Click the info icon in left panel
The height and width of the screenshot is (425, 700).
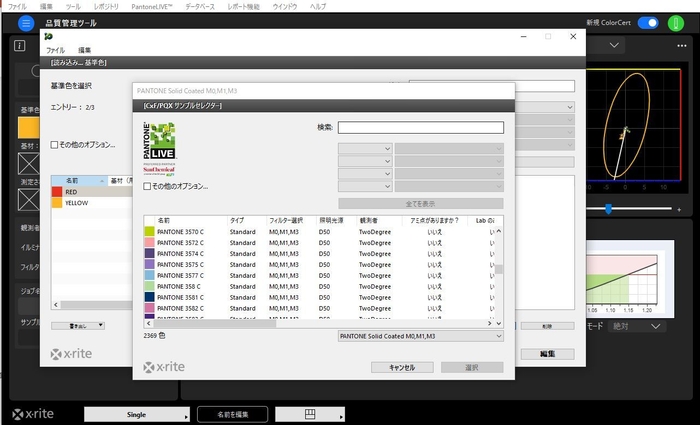20,45
